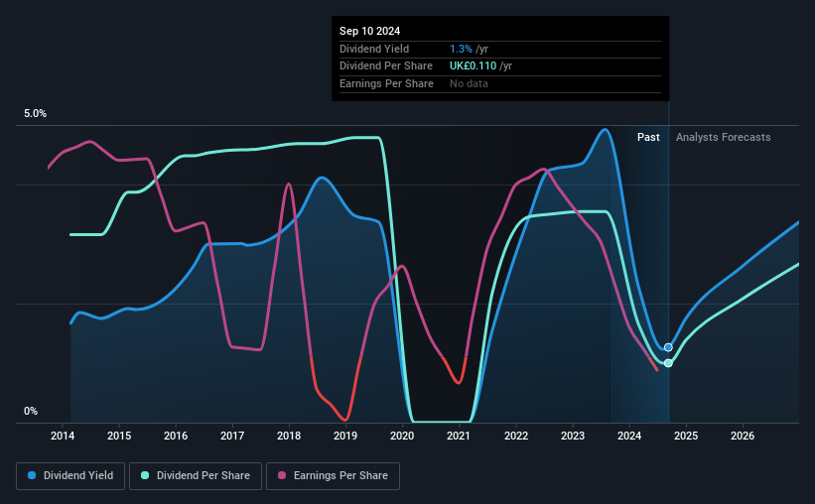Click the Sep 10 2024 tooltip date
Screen dimensions: 815x504
coord(370,31)
